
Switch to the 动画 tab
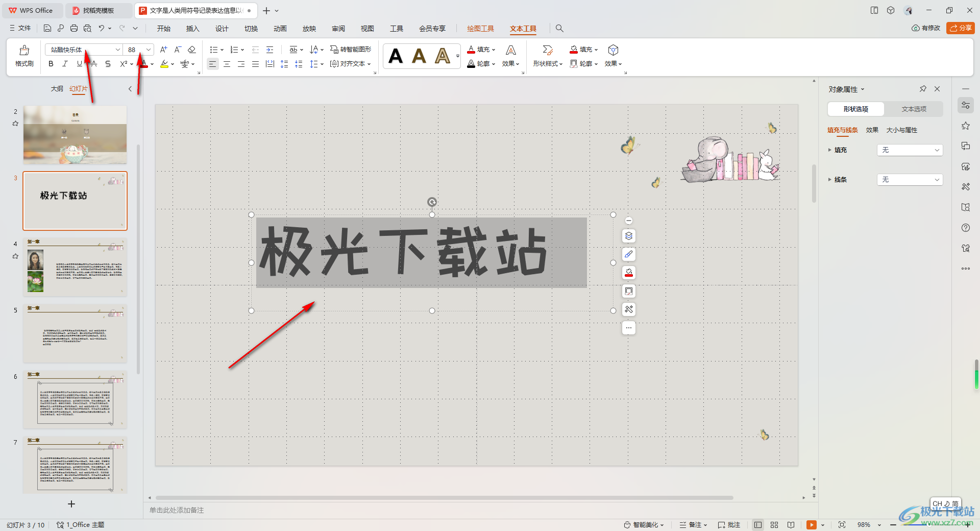(x=280, y=29)
